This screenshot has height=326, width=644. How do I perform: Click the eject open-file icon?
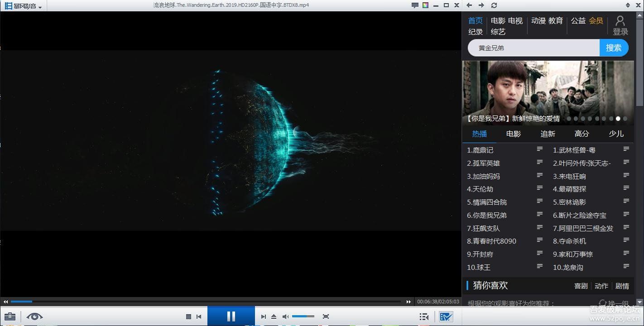274,316
